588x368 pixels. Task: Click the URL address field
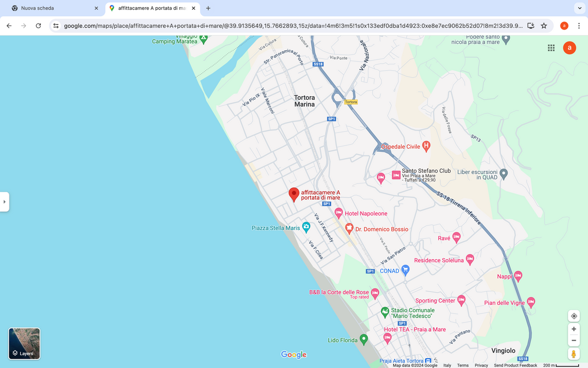point(293,26)
